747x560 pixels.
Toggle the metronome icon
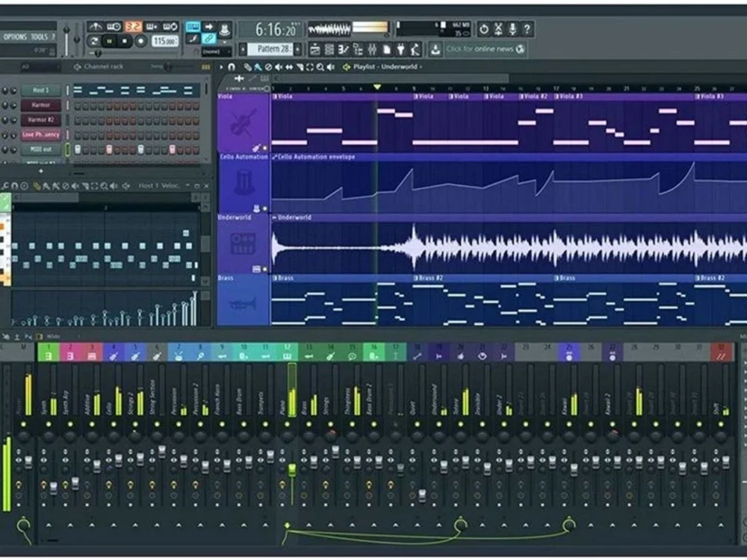[96, 27]
